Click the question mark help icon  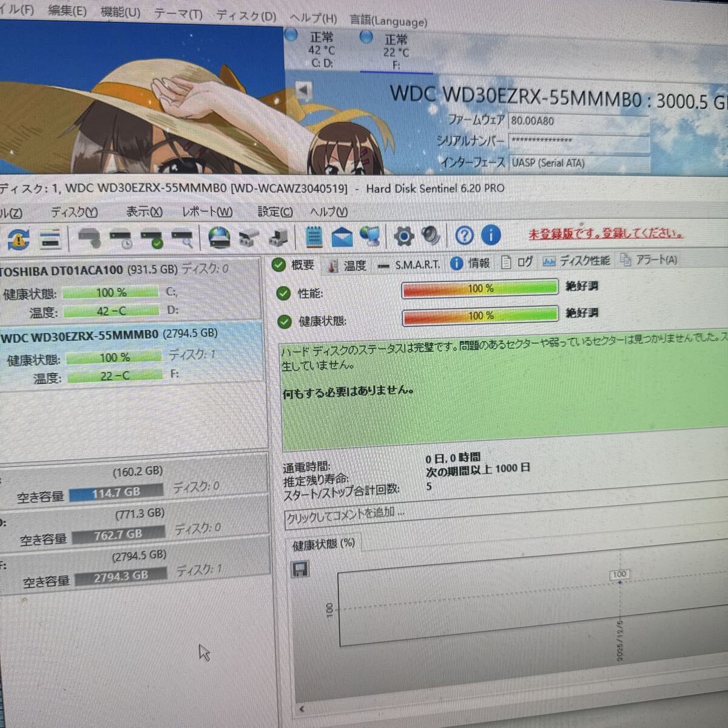[465, 235]
